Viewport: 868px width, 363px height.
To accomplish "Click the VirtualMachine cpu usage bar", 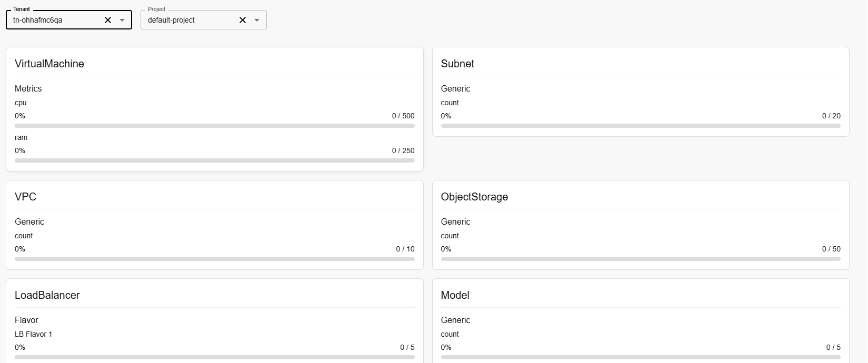I will coord(214,126).
